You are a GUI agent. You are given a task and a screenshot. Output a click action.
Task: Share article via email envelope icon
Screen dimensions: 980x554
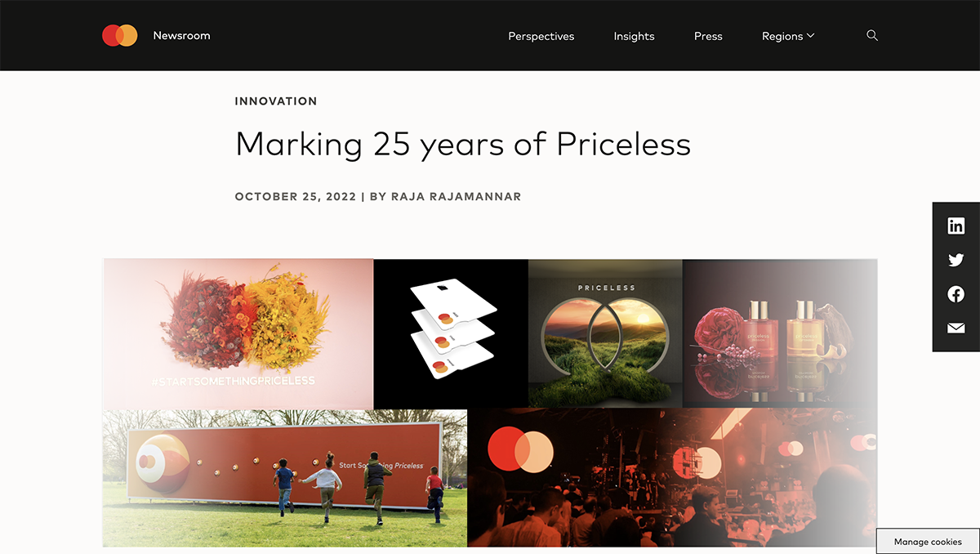pyautogui.click(x=955, y=328)
